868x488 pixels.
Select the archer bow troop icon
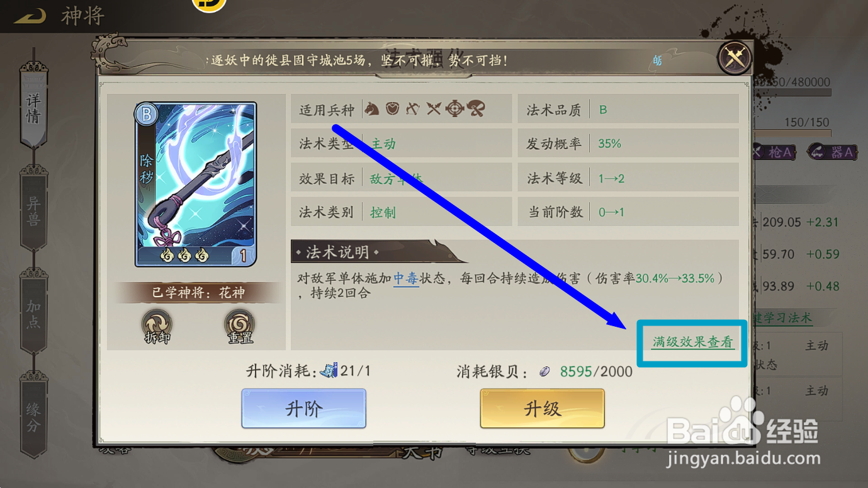412,109
